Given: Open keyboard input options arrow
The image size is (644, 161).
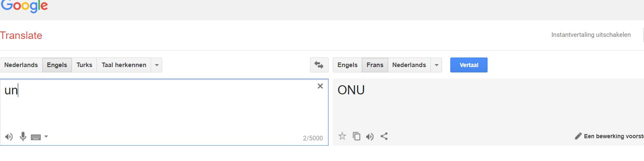Looking at the screenshot, I should click(46, 136).
